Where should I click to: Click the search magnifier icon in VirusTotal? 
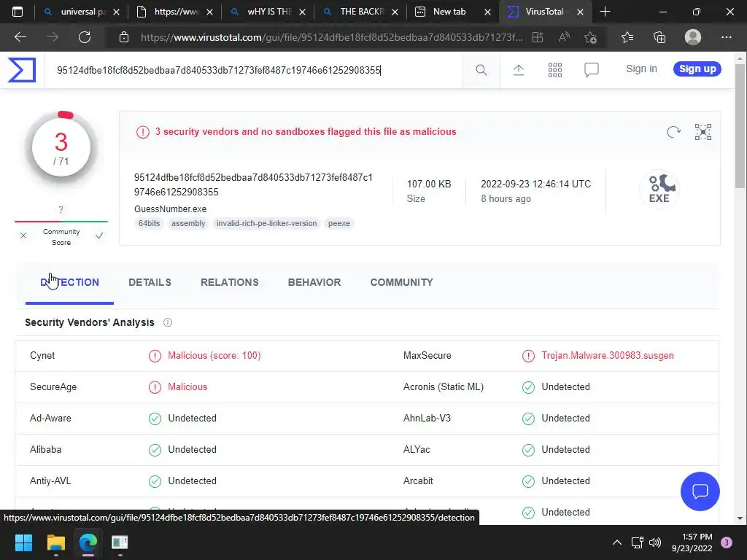(x=481, y=70)
